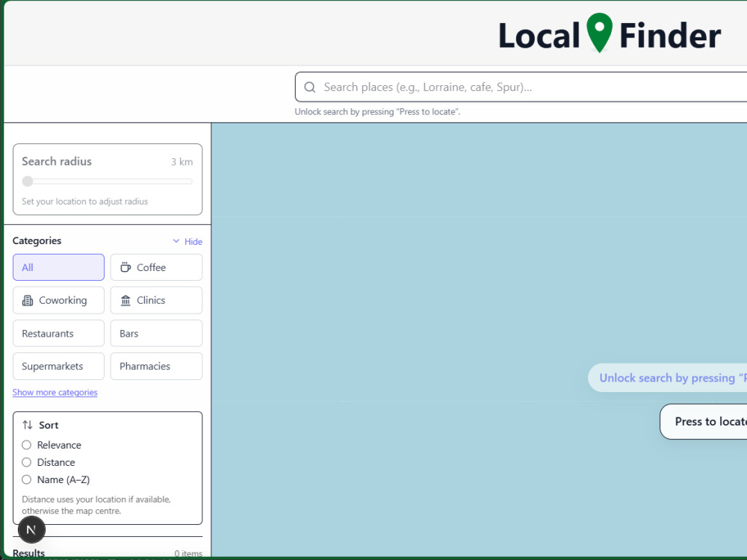
Task: Click the Search radius slider handle
Action: [28, 181]
